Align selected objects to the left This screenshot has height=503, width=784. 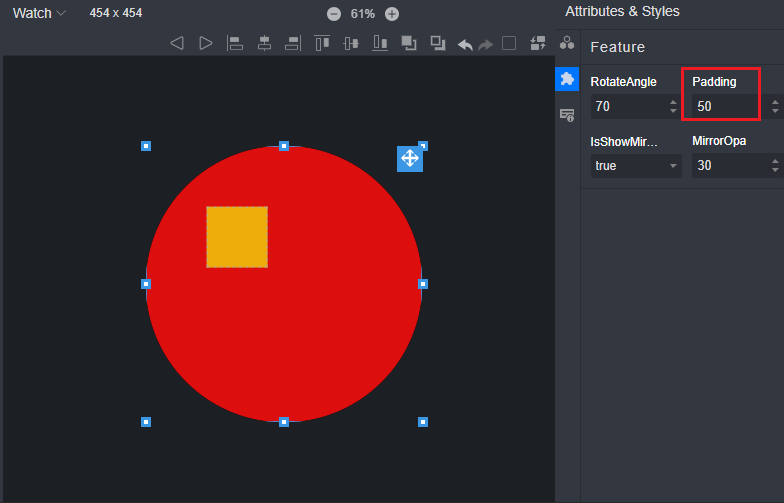click(x=235, y=43)
